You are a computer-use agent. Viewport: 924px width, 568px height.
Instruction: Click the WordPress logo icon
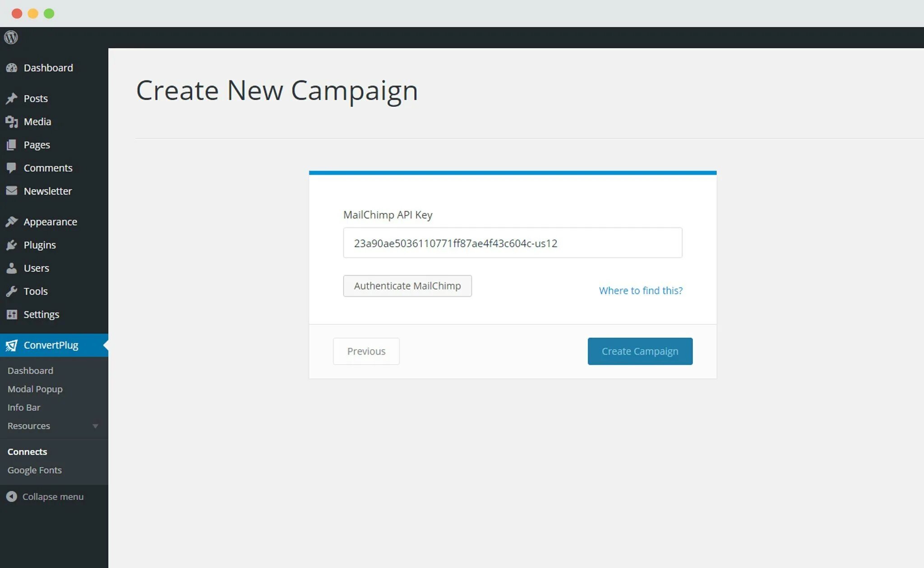[10, 37]
